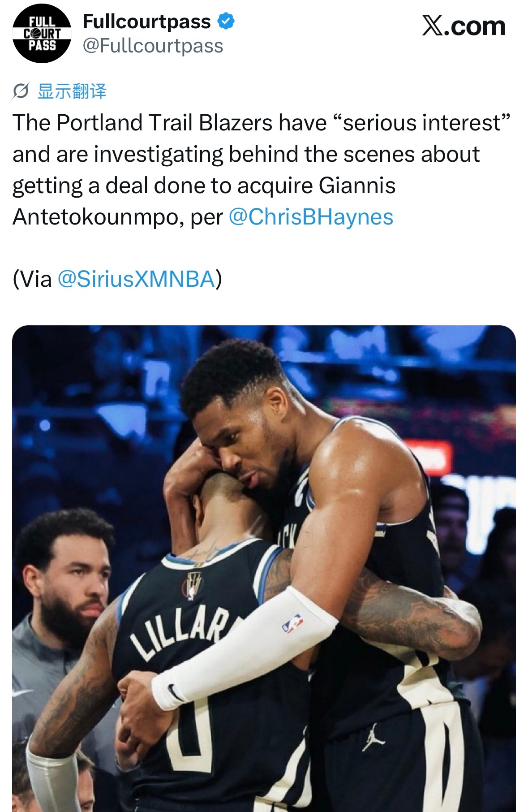This screenshot has width=528, height=812.
Task: Open the @SiriusXMNBA mention
Action: 136,279
